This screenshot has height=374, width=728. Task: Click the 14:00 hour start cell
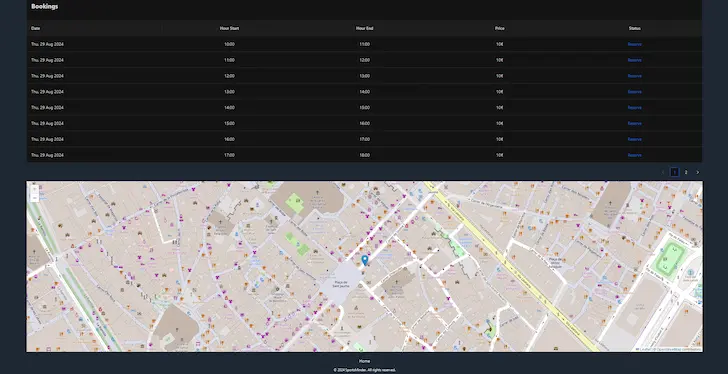[229, 107]
